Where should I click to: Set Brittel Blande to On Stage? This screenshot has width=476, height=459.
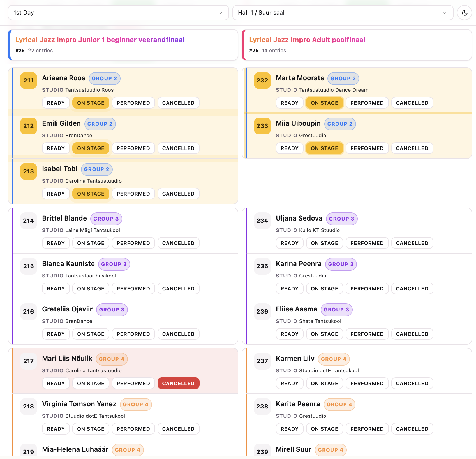(x=91, y=243)
